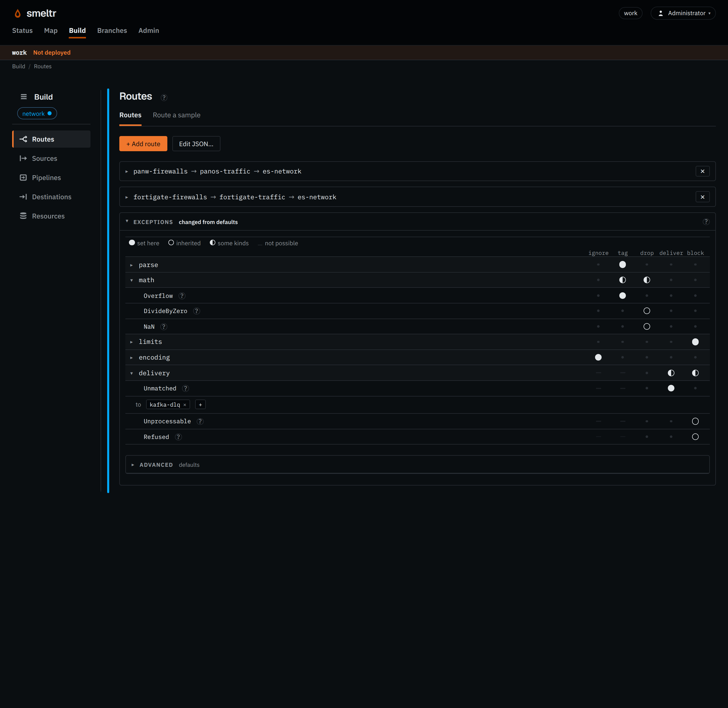Open Destinations via its sidebar icon
Viewport: 728px width, 708px height.
[x=24, y=197]
